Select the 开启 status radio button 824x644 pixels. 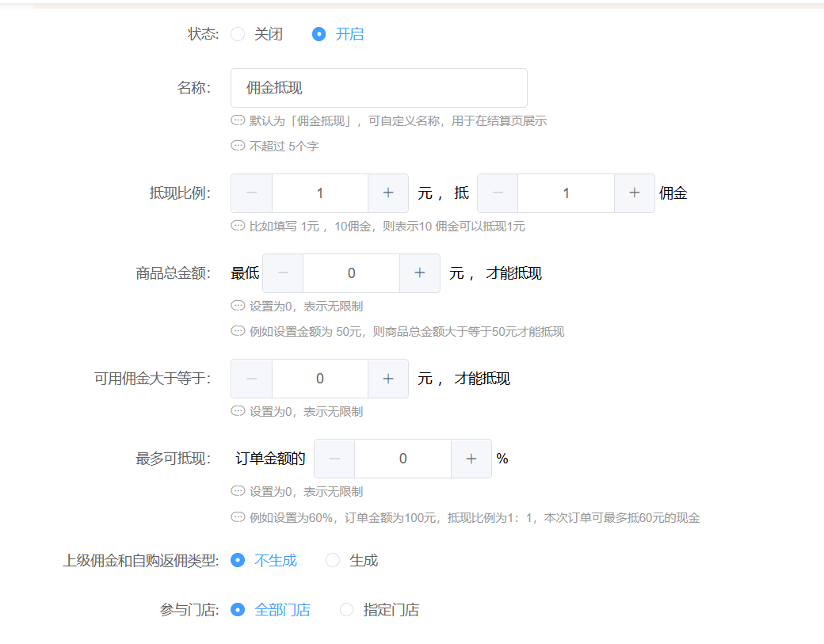pos(319,34)
